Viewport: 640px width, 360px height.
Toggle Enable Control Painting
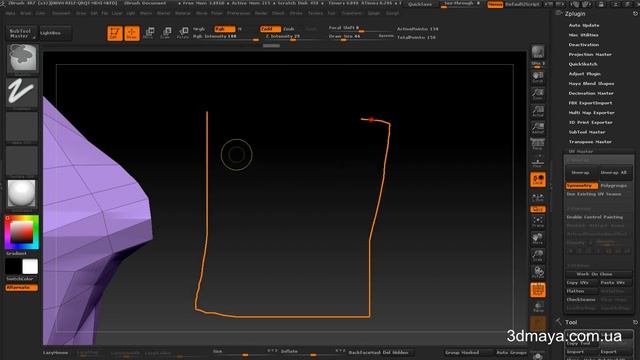[595, 217]
